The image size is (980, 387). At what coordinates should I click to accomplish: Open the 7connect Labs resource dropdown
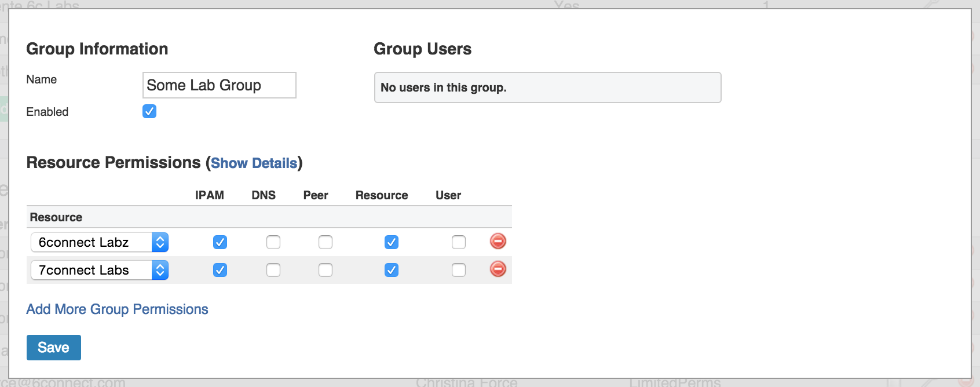point(100,270)
